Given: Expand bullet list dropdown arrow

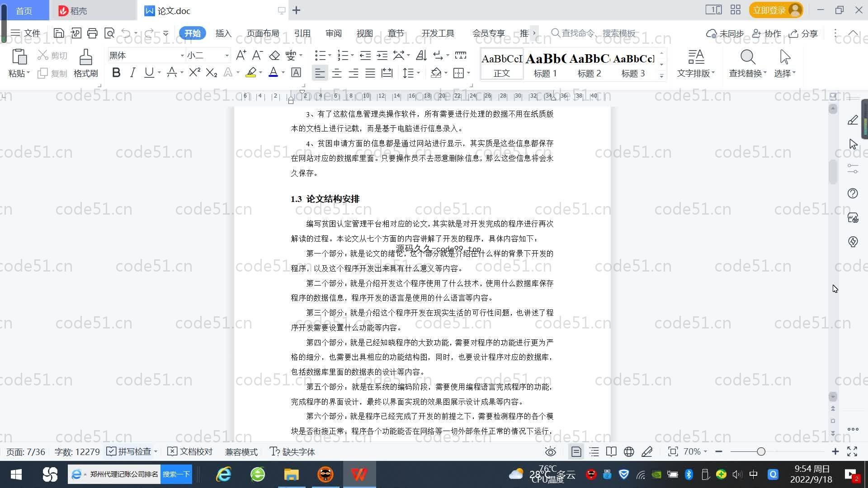Looking at the screenshot, I should (x=330, y=56).
